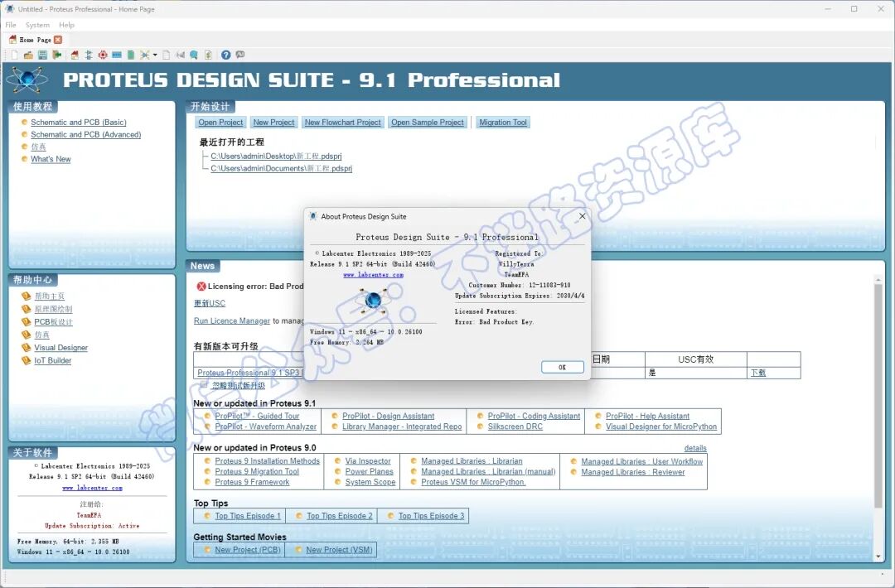Click the Open Project folder toolbar icon
Screen dimensions: 895x588
click(28, 55)
